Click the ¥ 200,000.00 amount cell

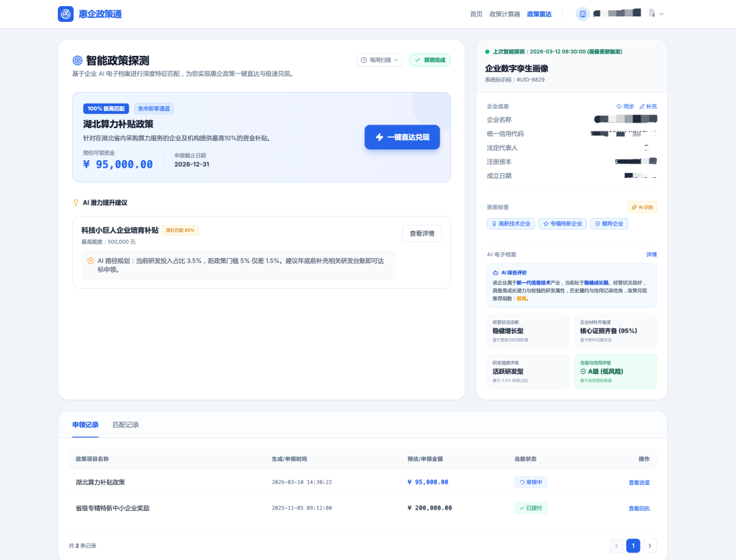pos(429,508)
